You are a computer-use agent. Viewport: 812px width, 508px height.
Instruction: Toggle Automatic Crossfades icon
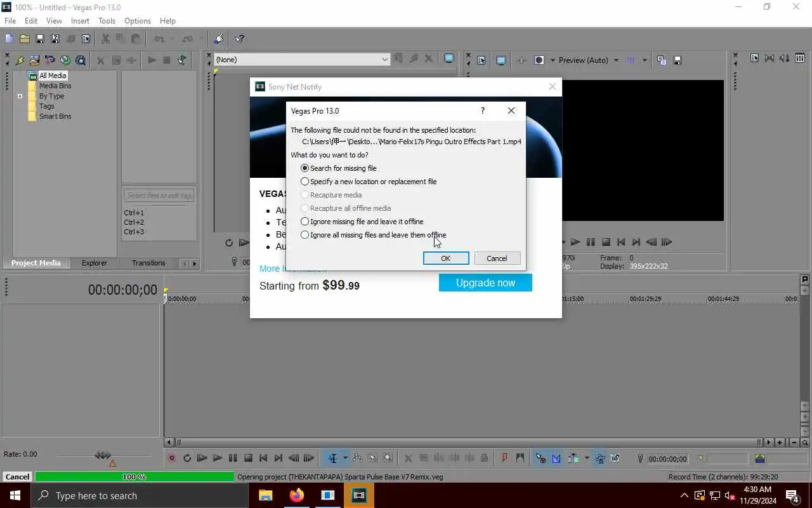[x=556, y=458]
